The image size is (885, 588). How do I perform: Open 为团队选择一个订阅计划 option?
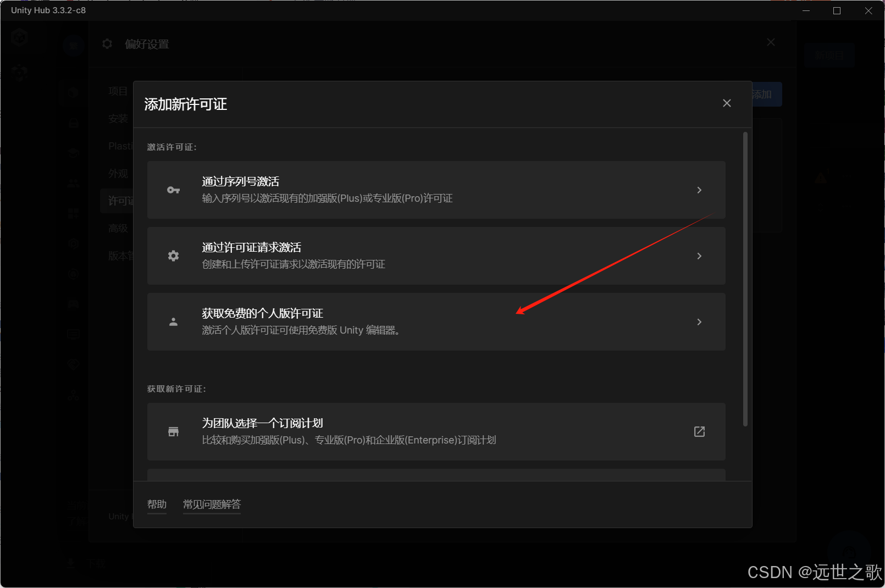pyautogui.click(x=436, y=431)
